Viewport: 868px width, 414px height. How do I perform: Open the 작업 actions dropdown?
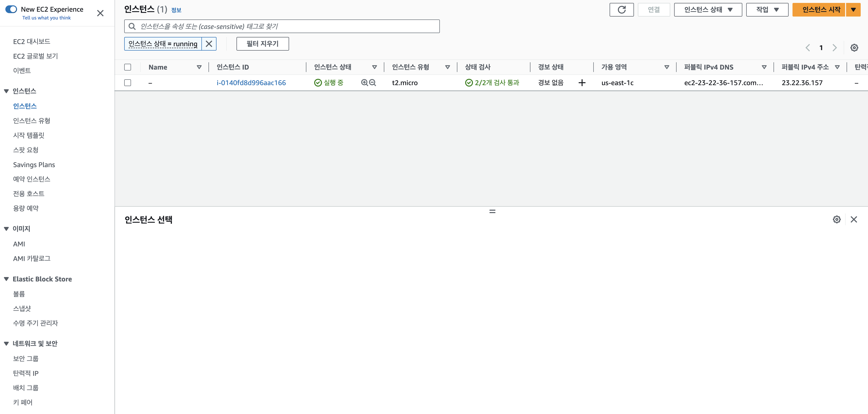click(x=767, y=10)
